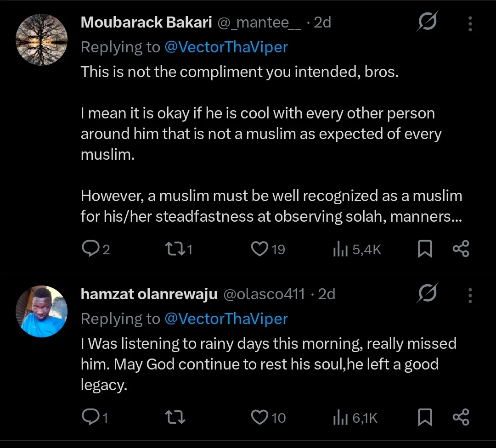The height and width of the screenshot is (448, 496).
Task: Share hamzat olanrewaju's tweet
Action: point(461,417)
